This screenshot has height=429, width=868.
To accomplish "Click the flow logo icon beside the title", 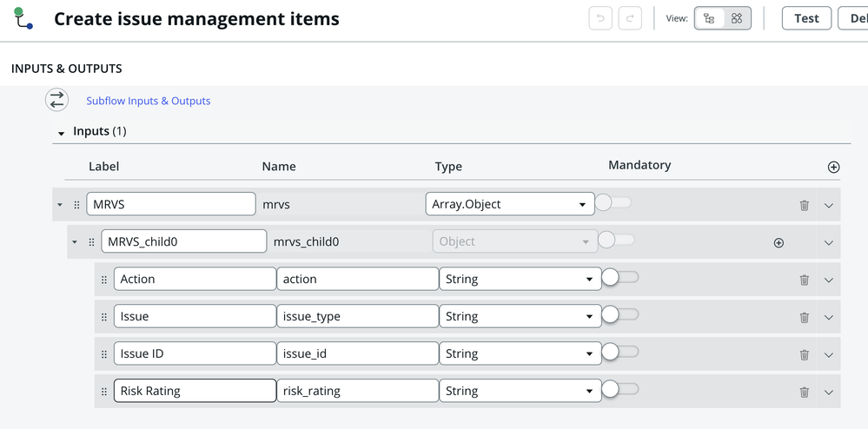I will [23, 18].
